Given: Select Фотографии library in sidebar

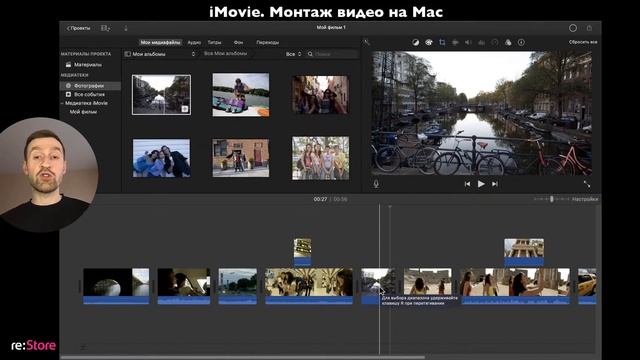Looking at the screenshot, I should click(x=90, y=86).
